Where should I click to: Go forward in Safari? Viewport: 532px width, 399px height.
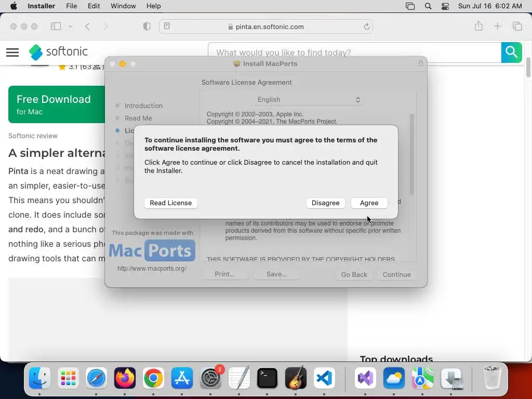[x=106, y=26]
